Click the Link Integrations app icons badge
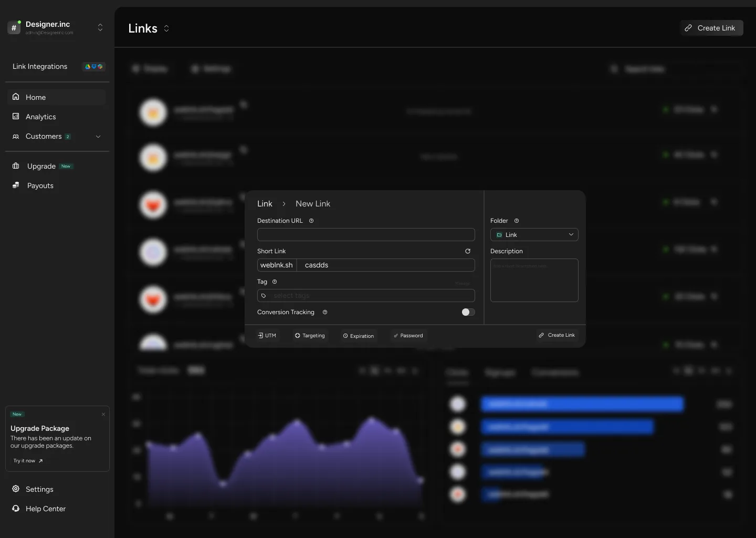The image size is (756, 538). click(94, 67)
